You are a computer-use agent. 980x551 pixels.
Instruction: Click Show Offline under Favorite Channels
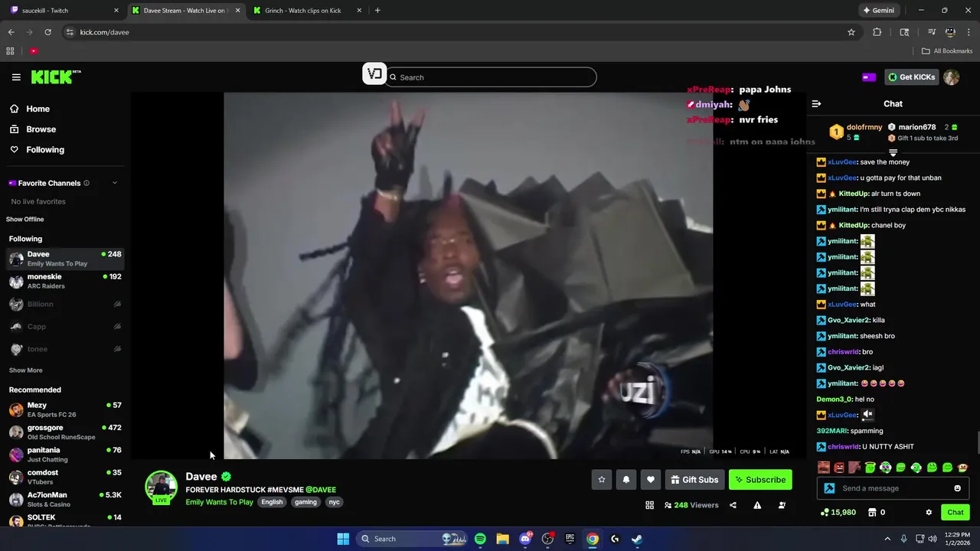[25, 220]
